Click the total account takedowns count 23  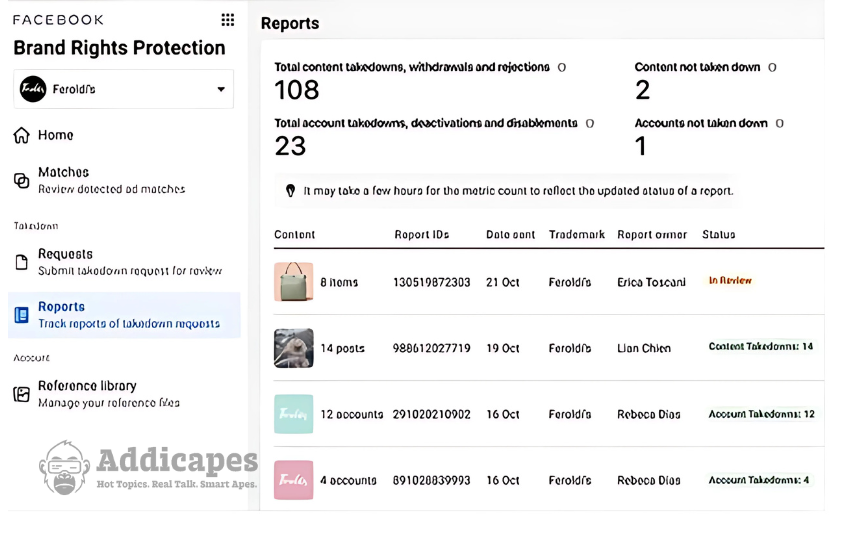290,146
